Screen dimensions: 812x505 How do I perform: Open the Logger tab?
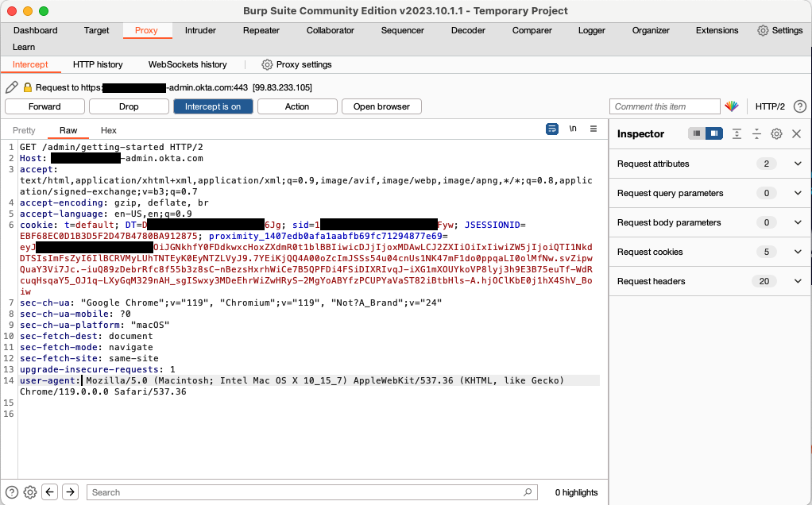click(591, 30)
